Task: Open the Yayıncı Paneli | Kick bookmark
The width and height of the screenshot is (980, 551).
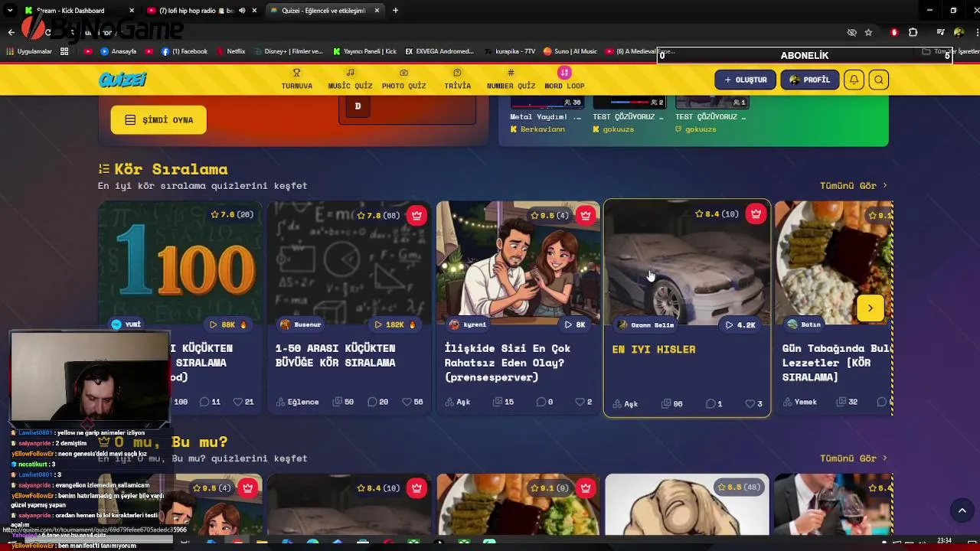Action: tap(365, 51)
